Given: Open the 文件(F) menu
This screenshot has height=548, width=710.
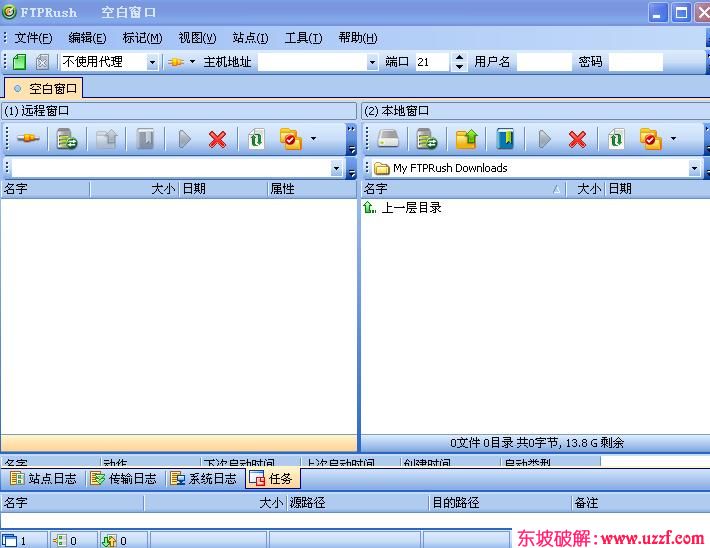Looking at the screenshot, I should pos(33,38).
